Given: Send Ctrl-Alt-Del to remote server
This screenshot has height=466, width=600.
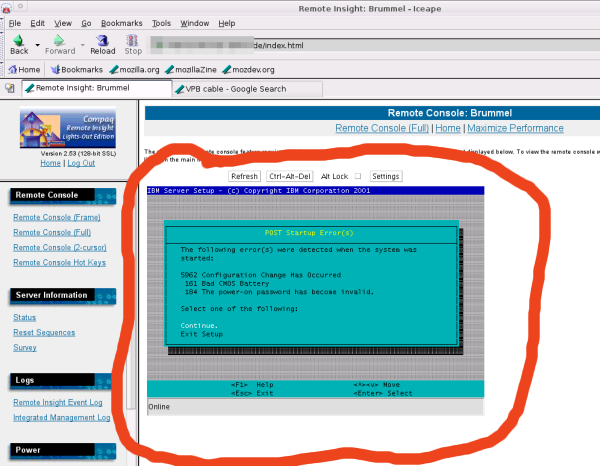Looking at the screenshot, I should 290,176.
